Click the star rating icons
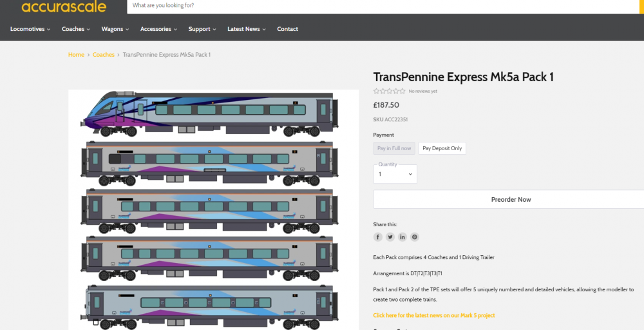This screenshot has width=644, height=330. pos(389,92)
